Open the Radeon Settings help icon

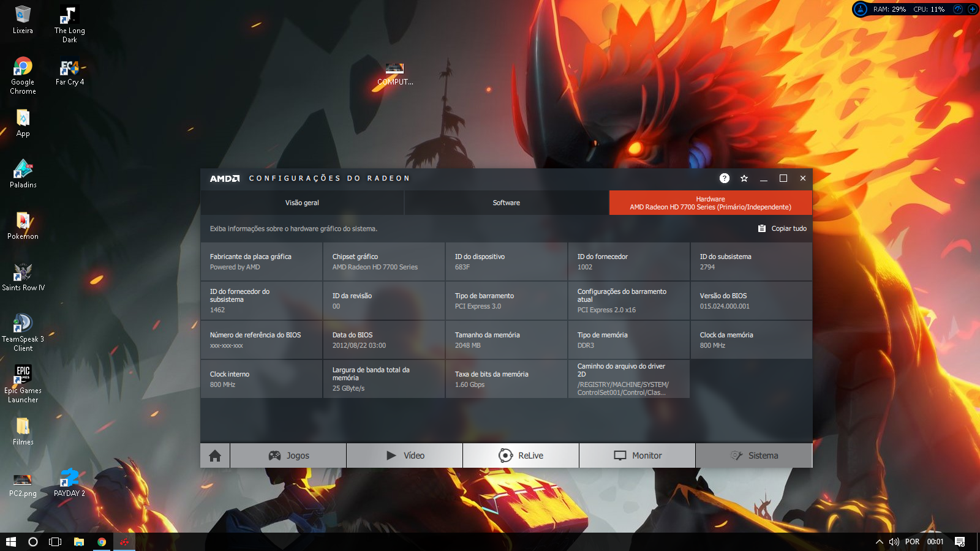point(725,178)
